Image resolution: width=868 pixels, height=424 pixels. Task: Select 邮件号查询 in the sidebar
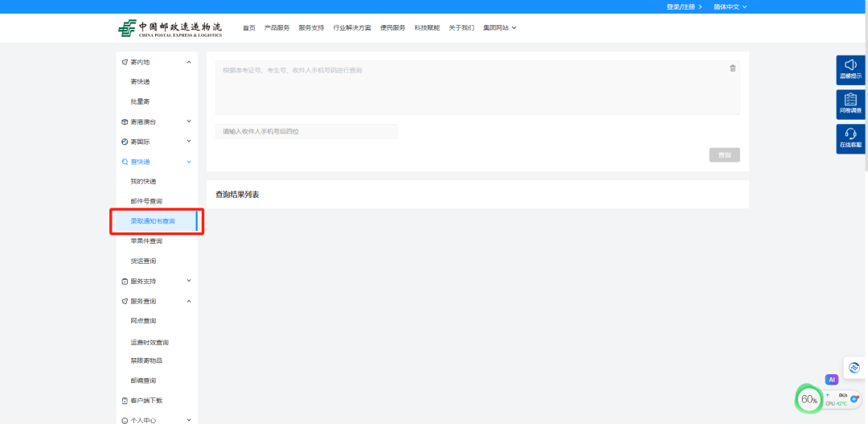[147, 201]
